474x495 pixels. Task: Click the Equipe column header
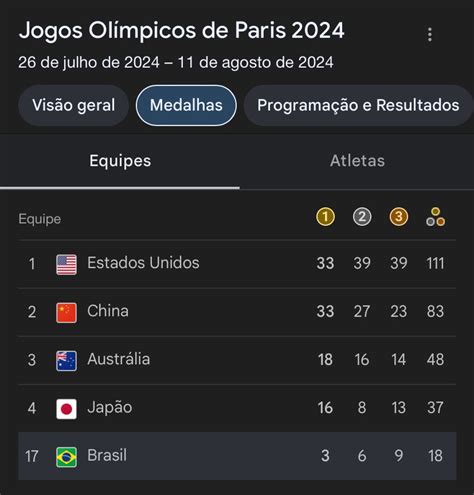pos(40,219)
